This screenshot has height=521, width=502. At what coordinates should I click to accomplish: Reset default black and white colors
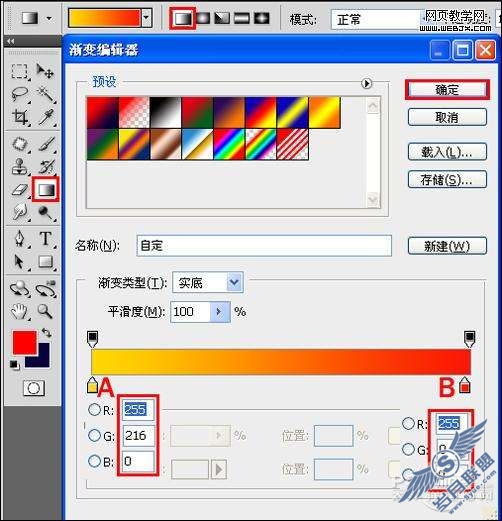point(14,365)
